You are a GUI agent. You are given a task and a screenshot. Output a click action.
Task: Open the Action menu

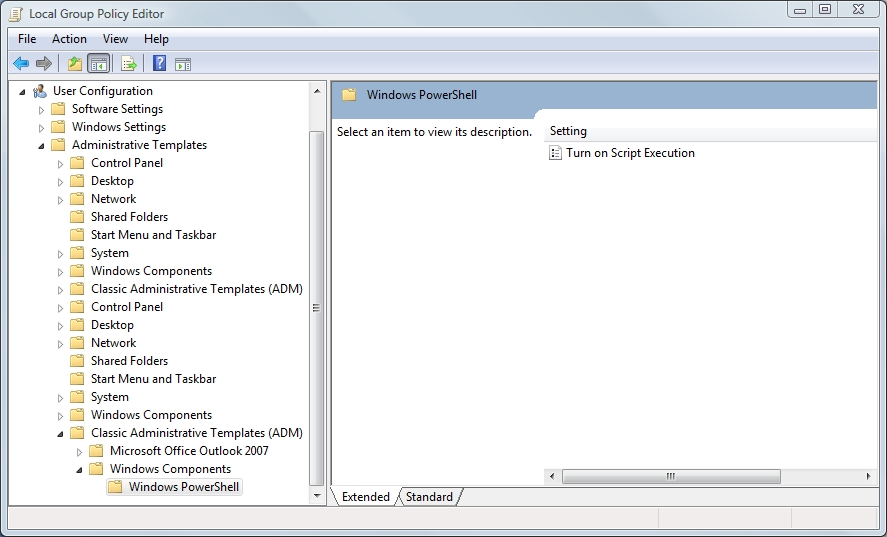click(x=69, y=39)
